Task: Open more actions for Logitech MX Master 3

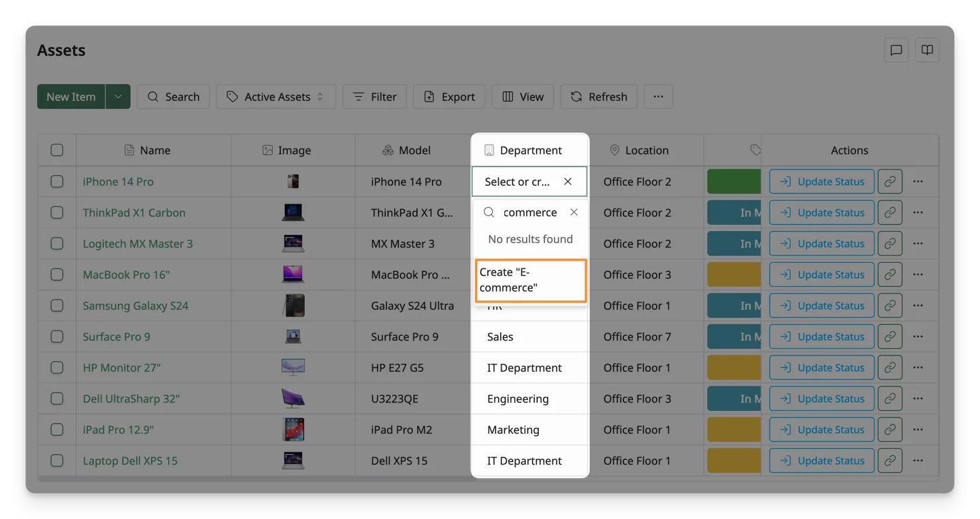Action: (x=918, y=243)
